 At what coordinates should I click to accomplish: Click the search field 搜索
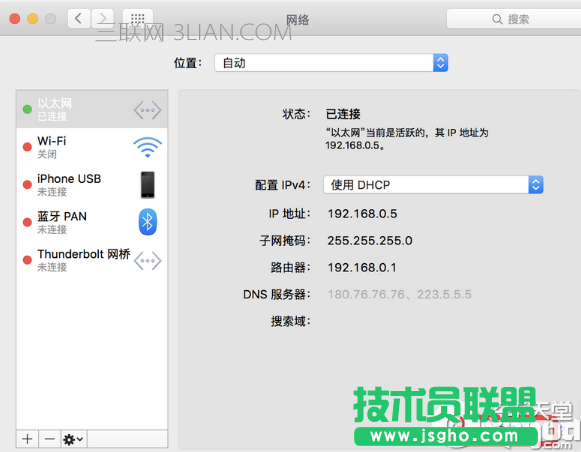click(514, 19)
